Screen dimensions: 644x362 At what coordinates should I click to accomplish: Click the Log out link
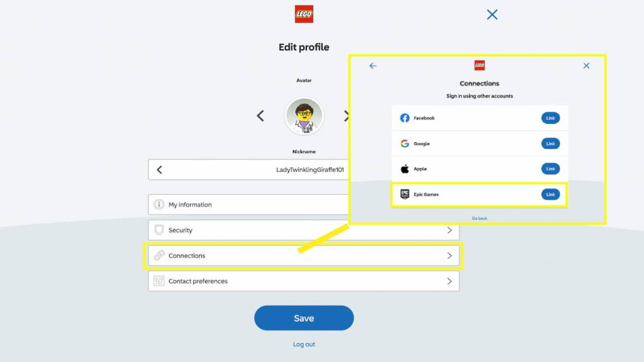[304, 344]
